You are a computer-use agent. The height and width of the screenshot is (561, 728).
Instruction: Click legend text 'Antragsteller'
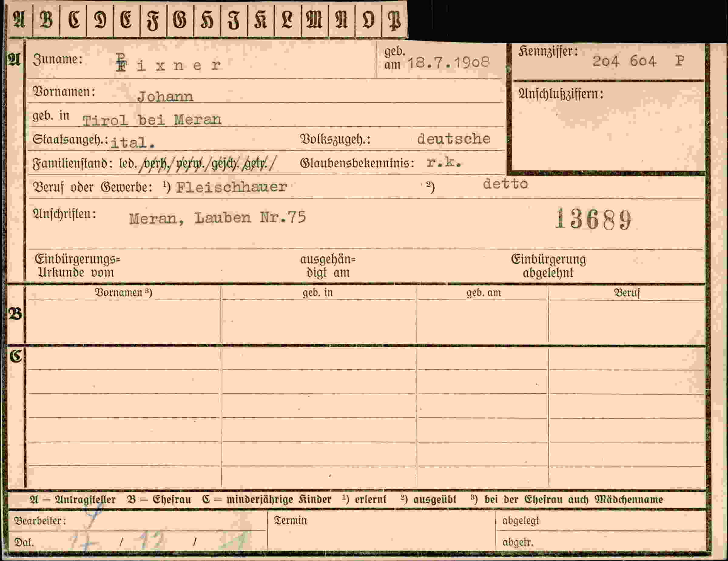click(85, 499)
